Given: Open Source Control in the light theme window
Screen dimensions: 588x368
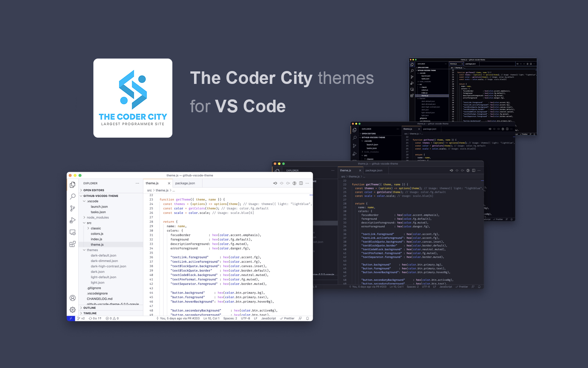Looking at the screenshot, I should click(x=73, y=208).
